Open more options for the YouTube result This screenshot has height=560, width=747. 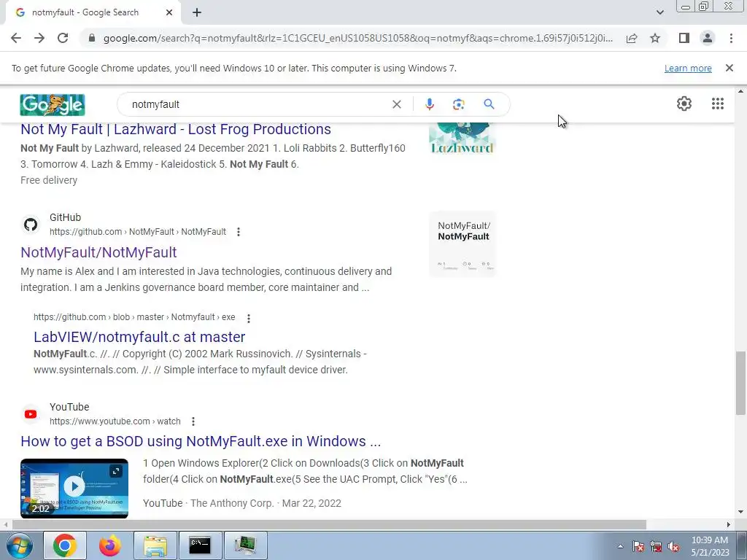pos(193,421)
